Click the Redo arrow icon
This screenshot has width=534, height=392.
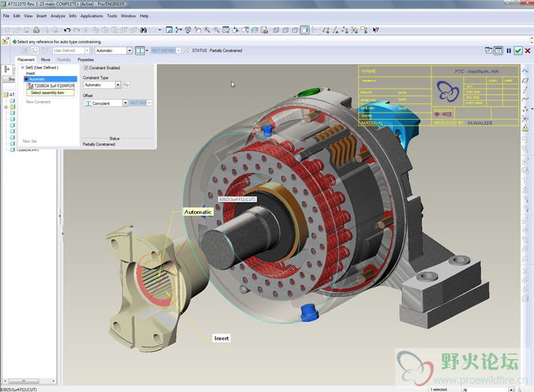[x=77, y=30]
